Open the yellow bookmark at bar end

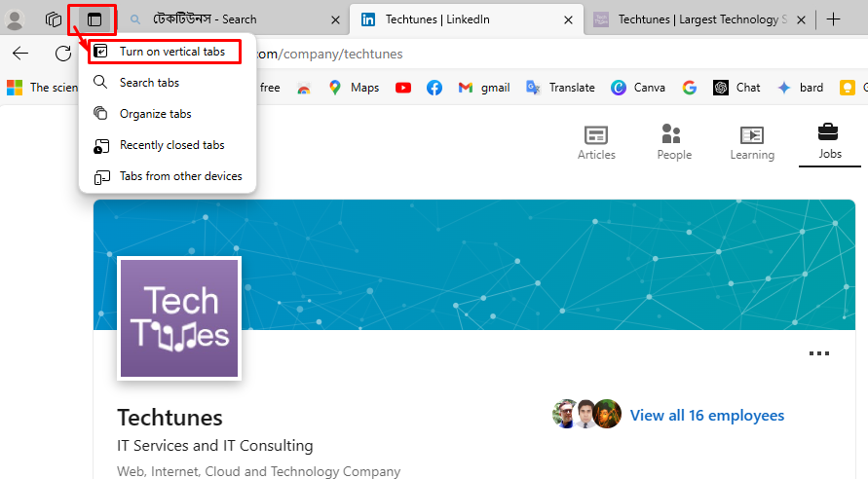click(847, 88)
